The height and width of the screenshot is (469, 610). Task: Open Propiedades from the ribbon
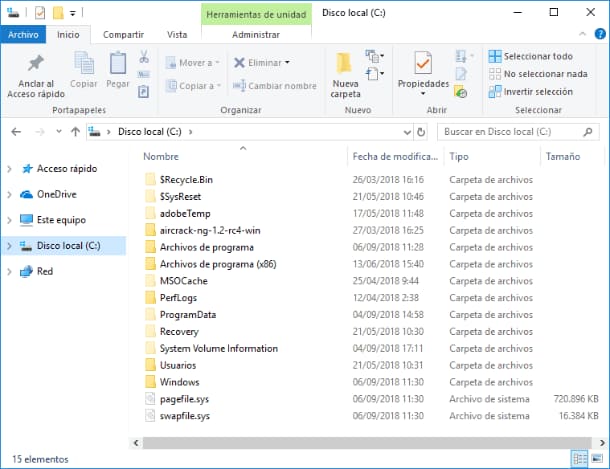(x=423, y=74)
